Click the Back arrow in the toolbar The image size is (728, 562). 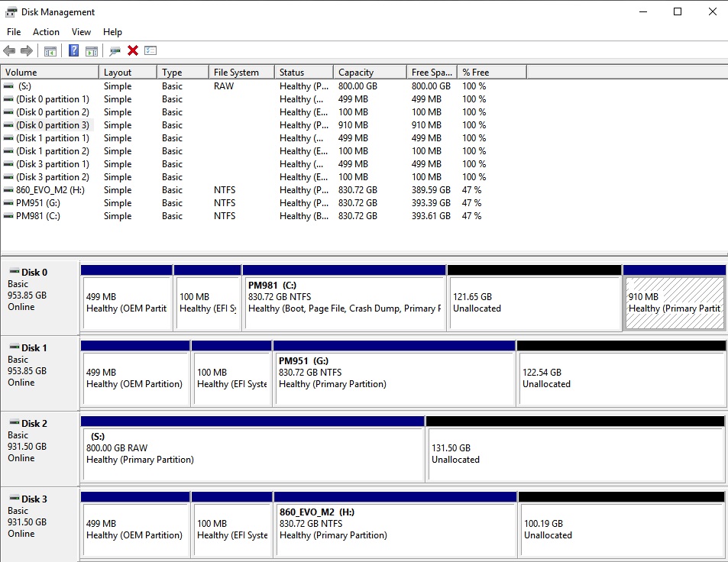(9, 51)
